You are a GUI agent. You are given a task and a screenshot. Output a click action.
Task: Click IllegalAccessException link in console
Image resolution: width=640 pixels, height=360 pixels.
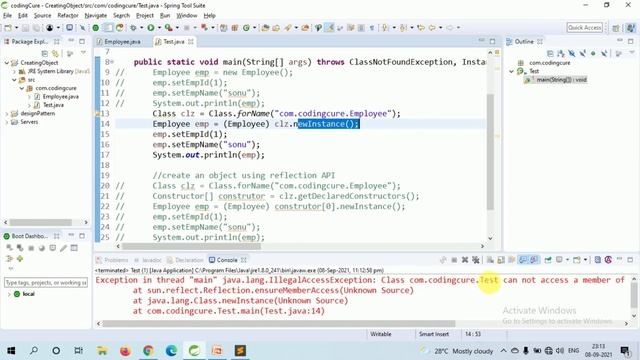(298, 280)
